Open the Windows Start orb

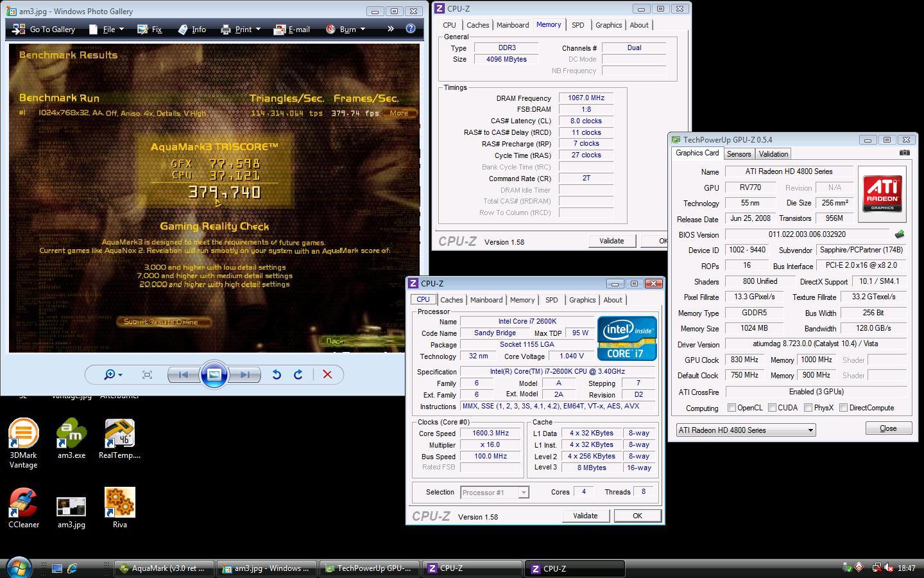(x=18, y=567)
